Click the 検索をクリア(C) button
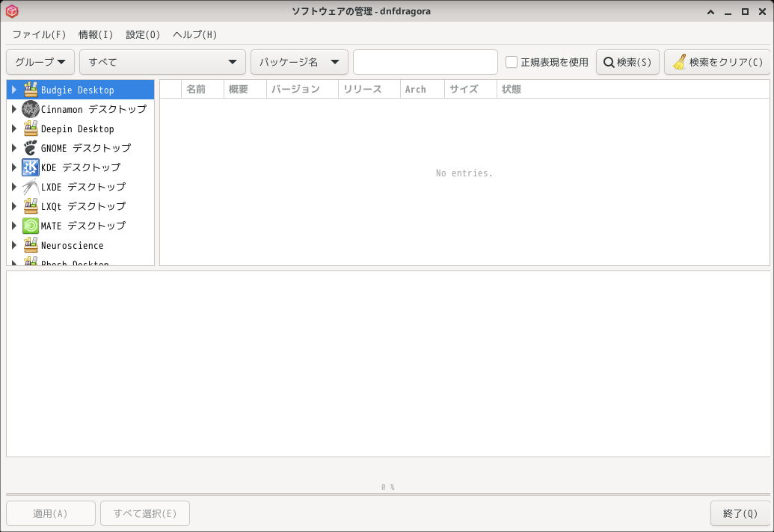The height and width of the screenshot is (532, 774). [x=717, y=62]
